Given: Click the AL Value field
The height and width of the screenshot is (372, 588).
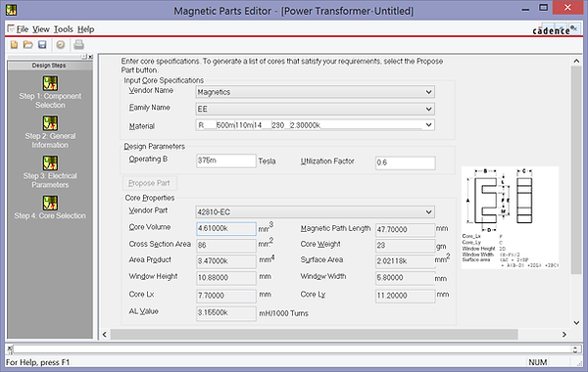Looking at the screenshot, I should pyautogui.click(x=226, y=313).
